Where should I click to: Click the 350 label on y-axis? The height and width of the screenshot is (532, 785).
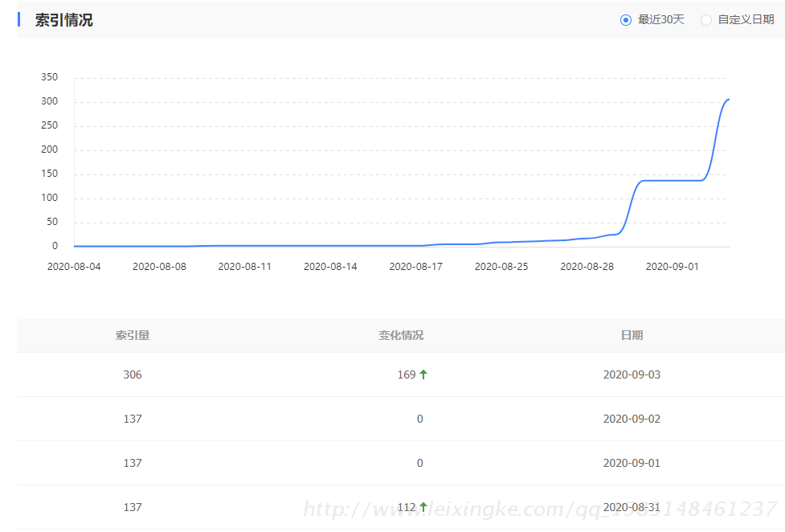pyautogui.click(x=49, y=77)
